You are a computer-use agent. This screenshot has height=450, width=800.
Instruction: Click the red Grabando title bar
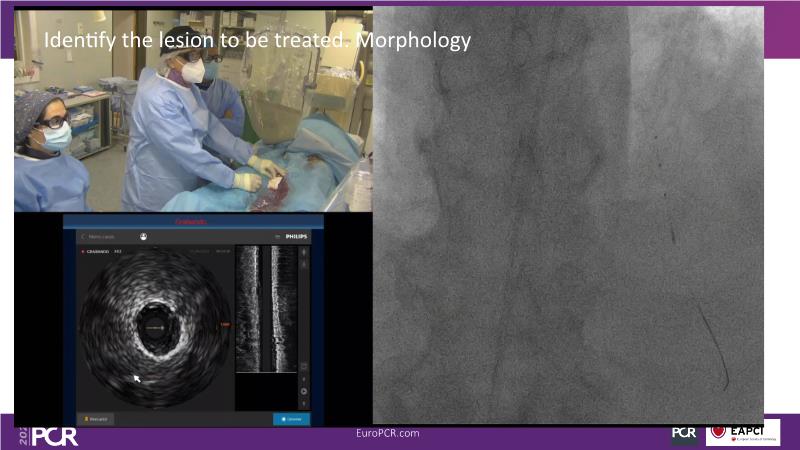pos(189,220)
